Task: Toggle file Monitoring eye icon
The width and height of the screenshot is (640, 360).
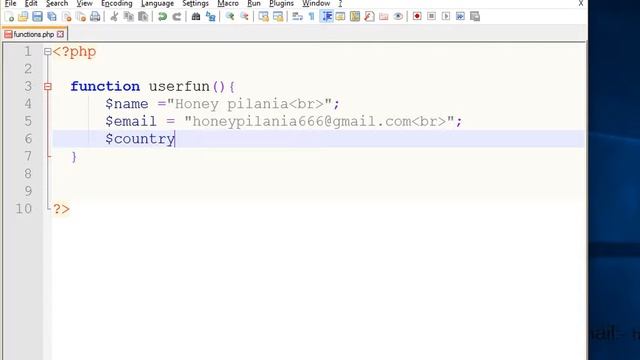Action: click(x=398, y=16)
